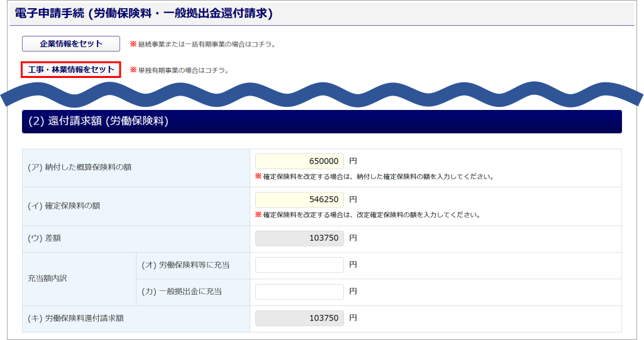Click the (ウ) 差額 field showing 103750
This screenshot has width=644, height=340.
[299, 239]
